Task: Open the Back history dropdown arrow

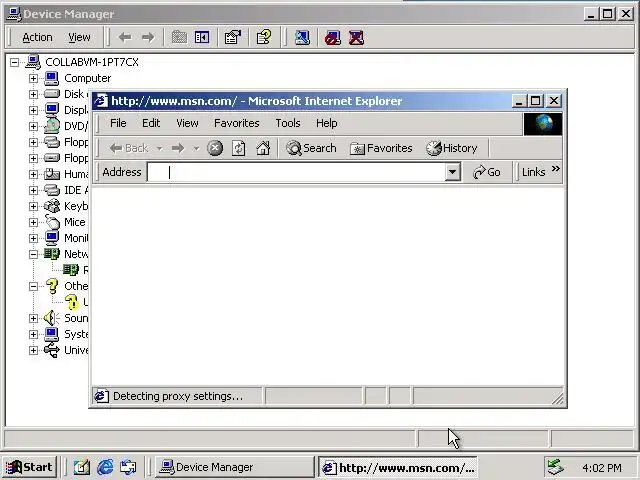Action: (160, 148)
